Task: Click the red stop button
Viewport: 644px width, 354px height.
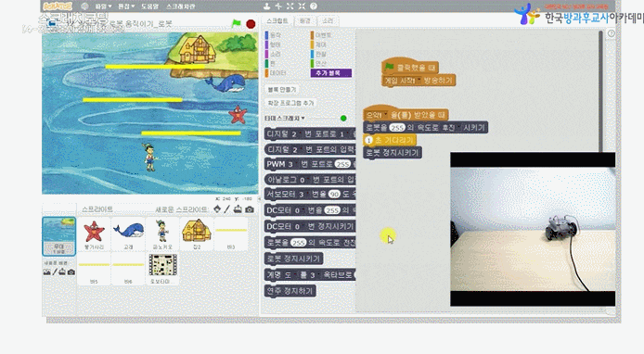Action: [251, 24]
